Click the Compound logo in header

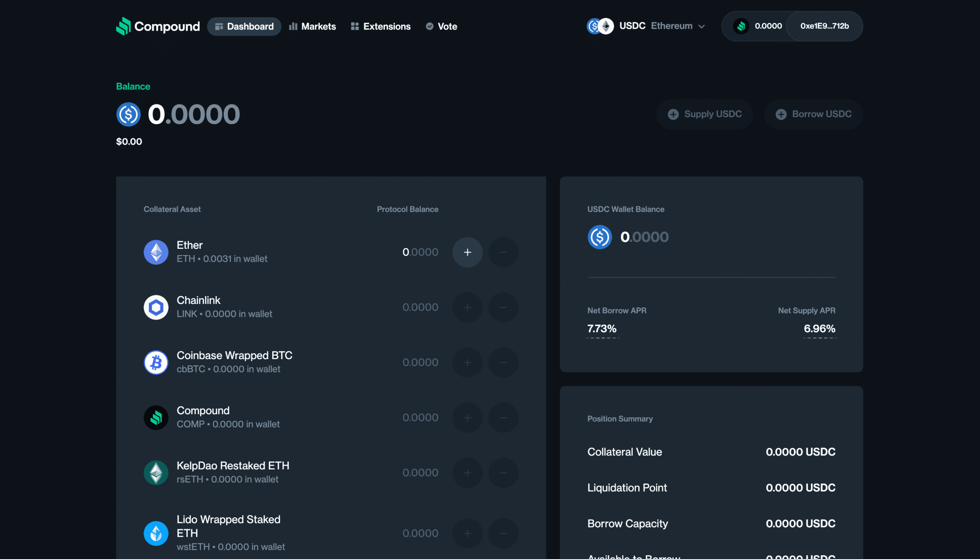coord(158,26)
